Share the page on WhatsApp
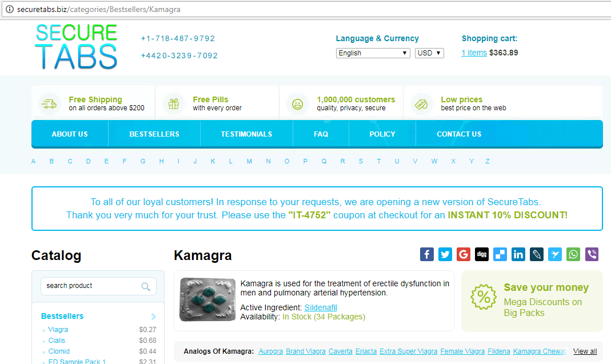 [x=573, y=254]
